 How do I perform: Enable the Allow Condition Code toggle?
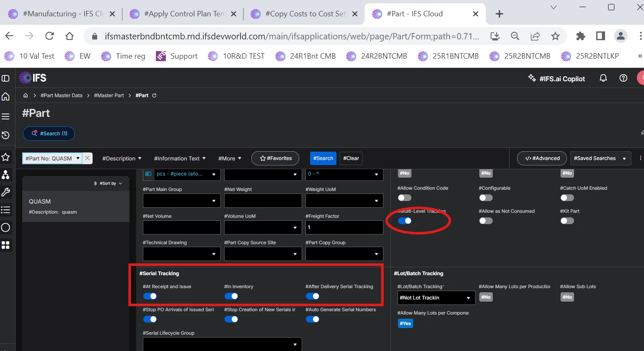404,198
